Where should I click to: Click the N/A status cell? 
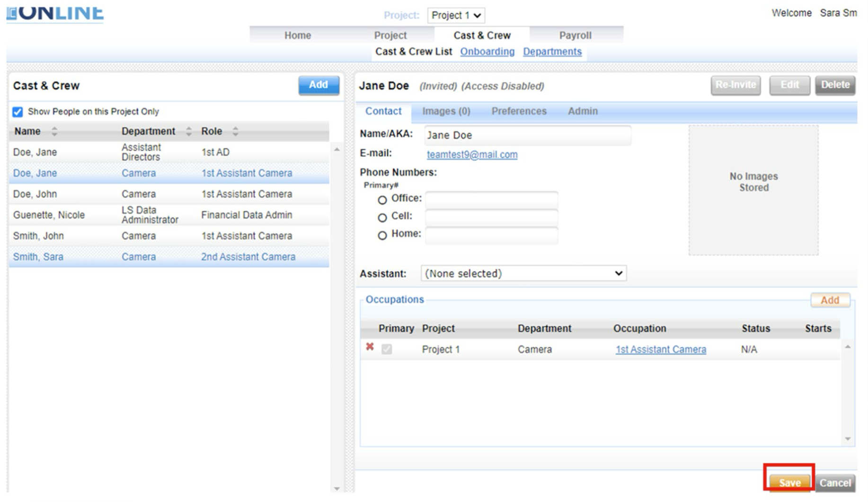[749, 350]
